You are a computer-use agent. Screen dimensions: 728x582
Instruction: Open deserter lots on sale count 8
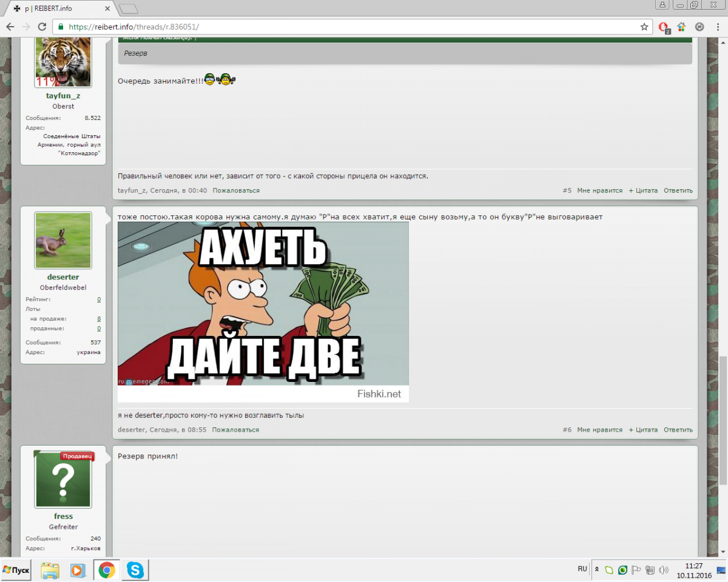point(99,319)
